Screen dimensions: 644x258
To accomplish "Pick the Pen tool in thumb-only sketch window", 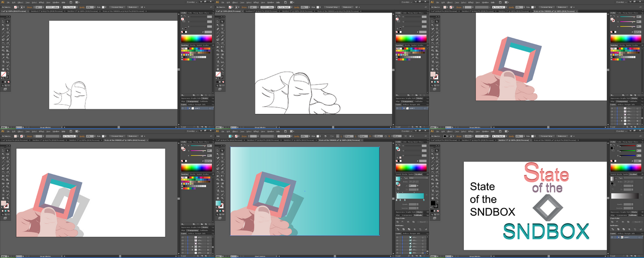I will pyautogui.click(x=3, y=29).
